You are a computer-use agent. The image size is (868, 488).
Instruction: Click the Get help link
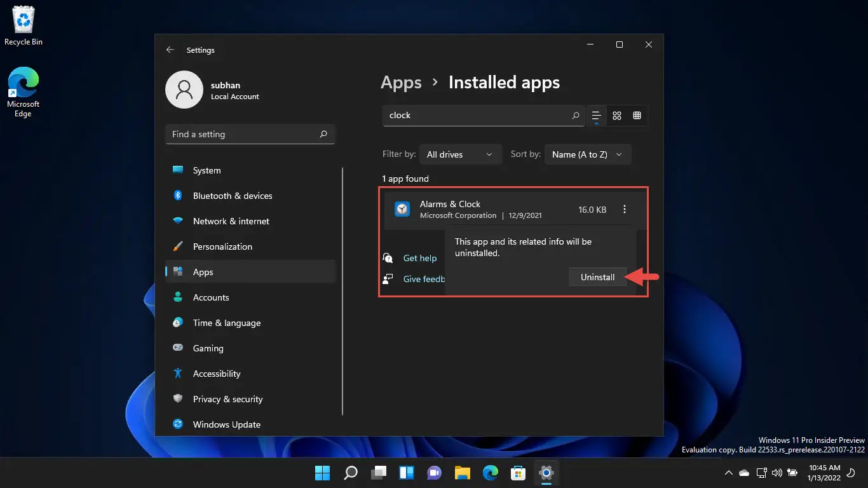(420, 258)
